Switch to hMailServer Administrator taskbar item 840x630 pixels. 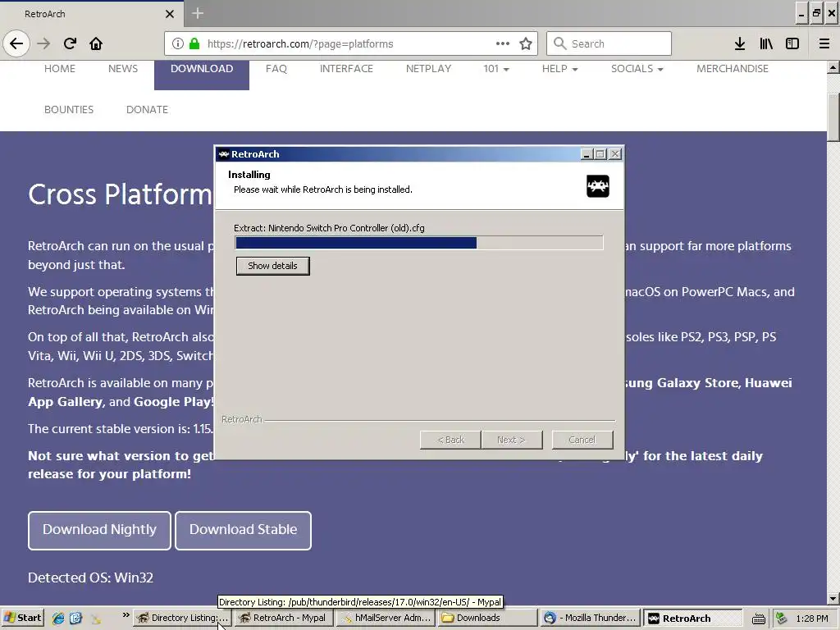coord(386,619)
